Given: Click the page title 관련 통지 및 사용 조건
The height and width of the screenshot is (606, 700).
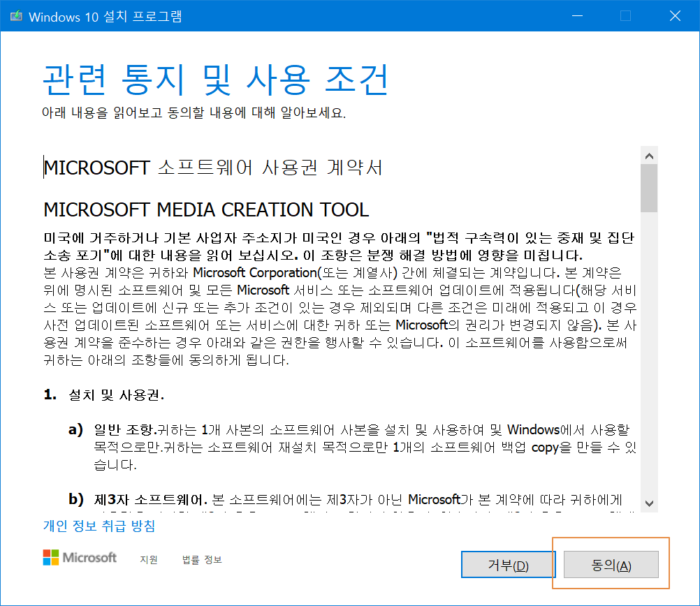Looking at the screenshot, I should pyautogui.click(x=215, y=80).
